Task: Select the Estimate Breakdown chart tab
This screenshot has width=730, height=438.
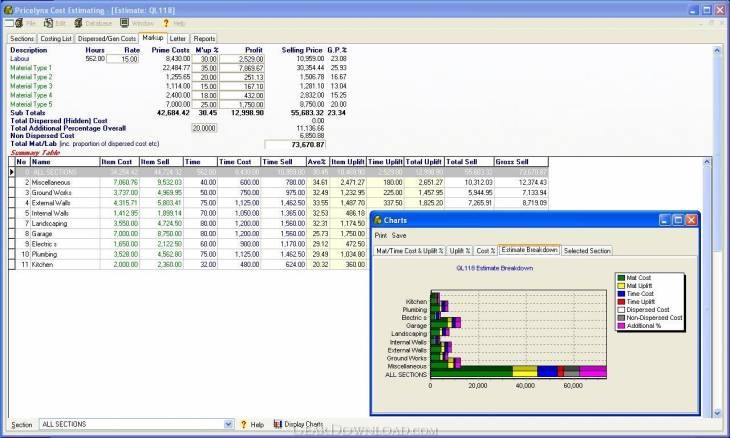Action: [x=529, y=250]
